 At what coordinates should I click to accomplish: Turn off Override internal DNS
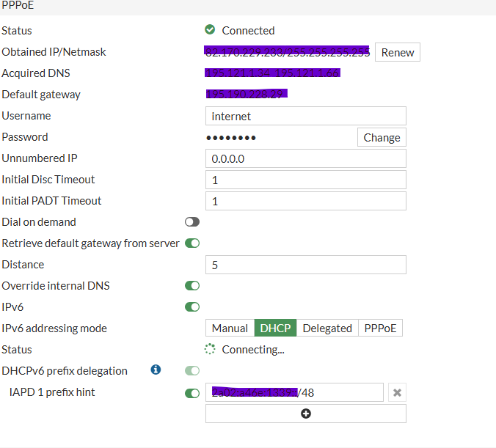pos(192,285)
